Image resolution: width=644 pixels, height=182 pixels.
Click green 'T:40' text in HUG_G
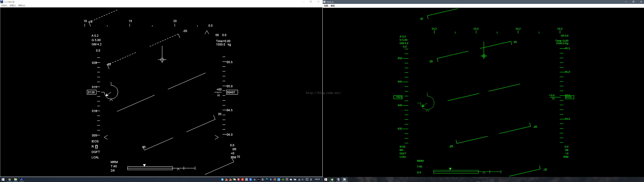coord(419,167)
